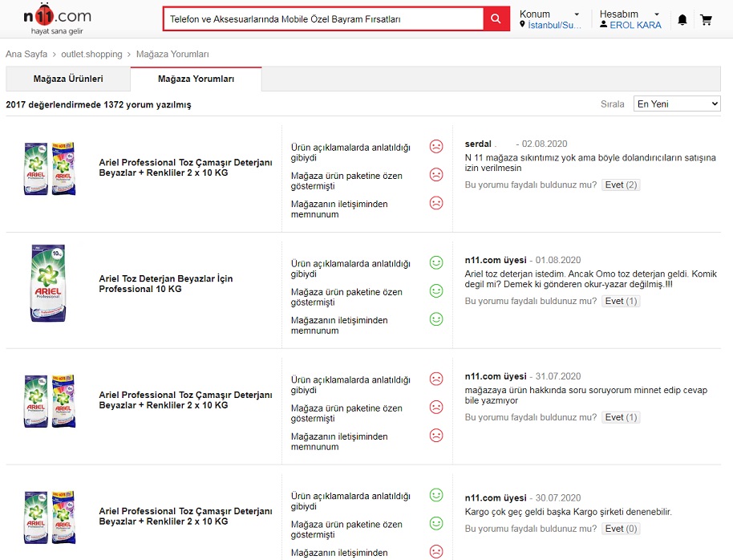Click sad face for serdal's packaging rating
Screen dimensions: 733x560
[436, 175]
